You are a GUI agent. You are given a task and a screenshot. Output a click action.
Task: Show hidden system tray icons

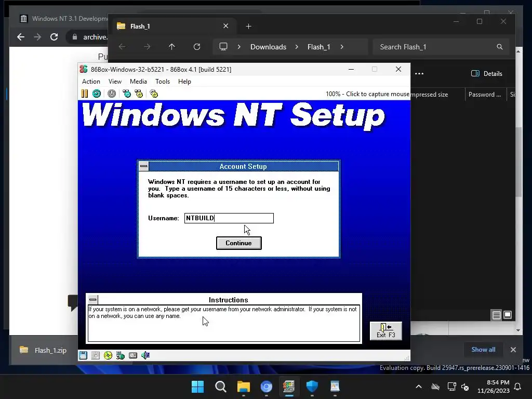coord(419,387)
